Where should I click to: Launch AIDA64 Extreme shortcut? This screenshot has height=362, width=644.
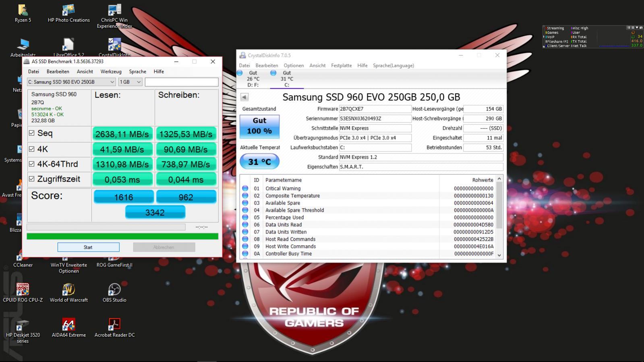coord(68,328)
